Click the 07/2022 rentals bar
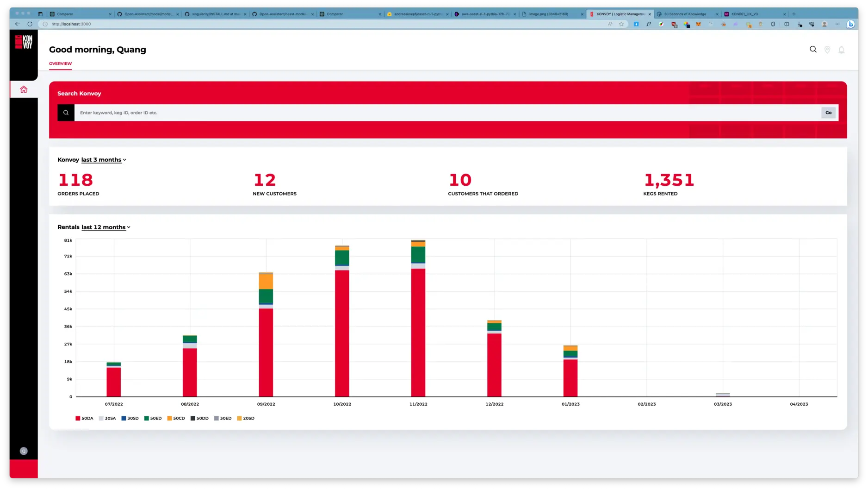 [113, 380]
